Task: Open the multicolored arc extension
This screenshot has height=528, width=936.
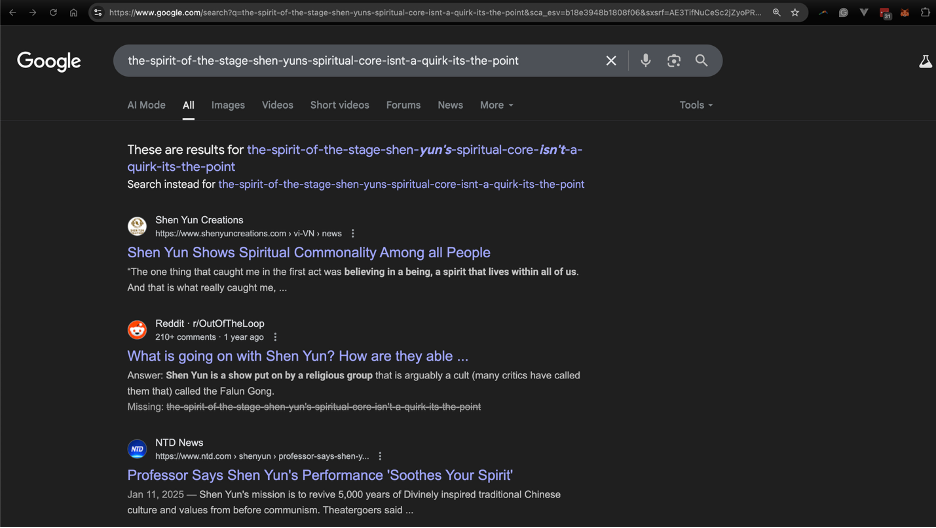Action: click(x=823, y=12)
